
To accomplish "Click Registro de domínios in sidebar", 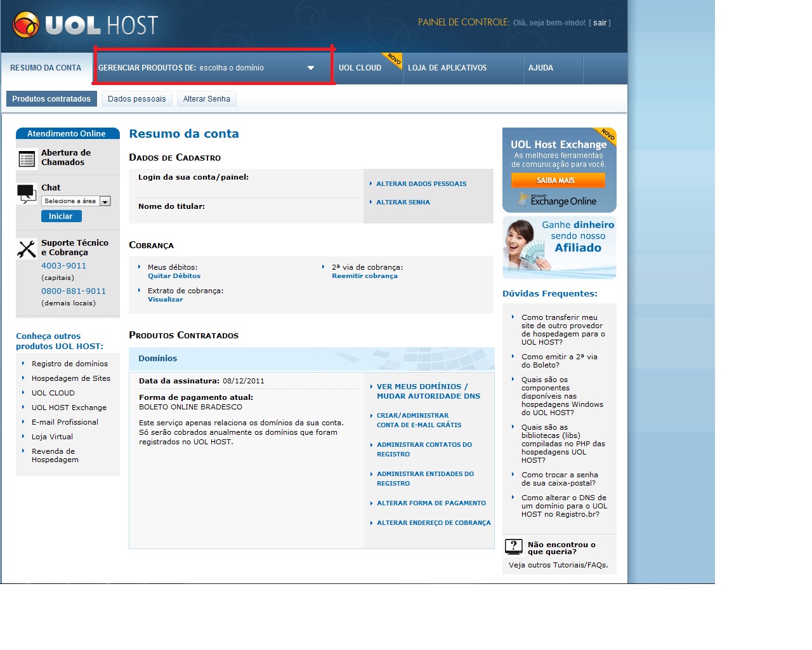I will (70, 364).
